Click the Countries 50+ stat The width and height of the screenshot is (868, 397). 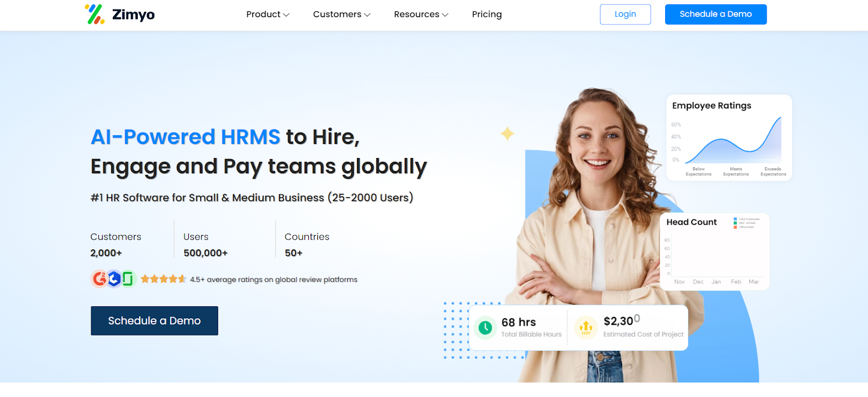(307, 244)
